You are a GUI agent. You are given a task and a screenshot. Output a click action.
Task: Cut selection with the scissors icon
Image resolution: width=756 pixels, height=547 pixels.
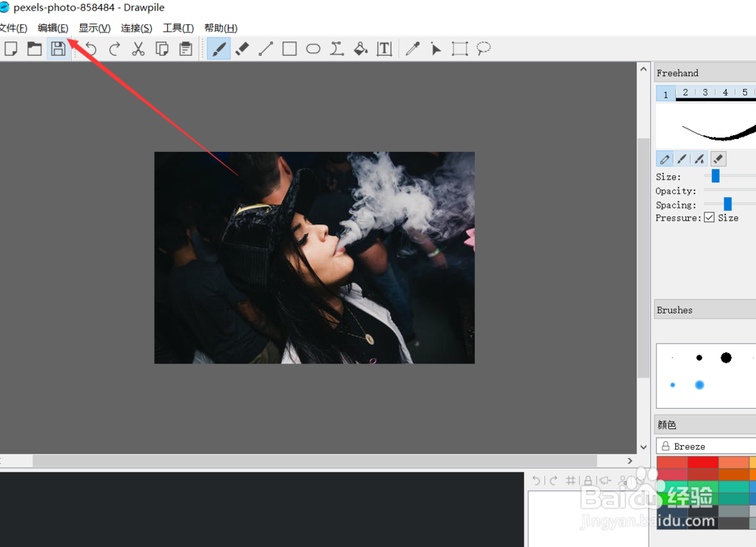click(x=138, y=48)
